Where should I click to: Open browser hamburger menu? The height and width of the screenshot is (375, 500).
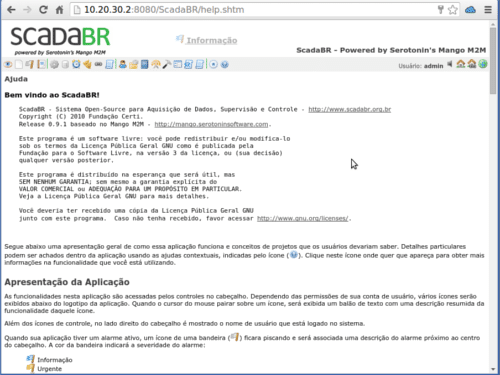coord(488,10)
